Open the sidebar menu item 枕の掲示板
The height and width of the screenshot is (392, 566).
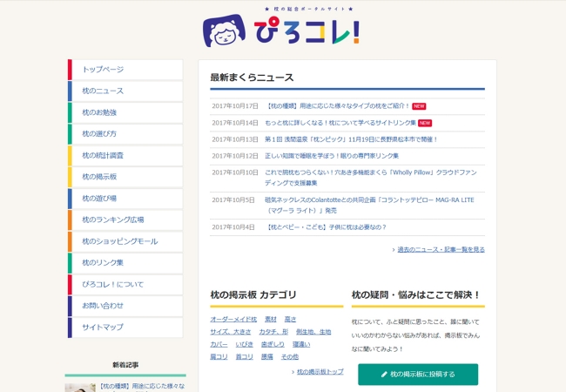click(125, 177)
